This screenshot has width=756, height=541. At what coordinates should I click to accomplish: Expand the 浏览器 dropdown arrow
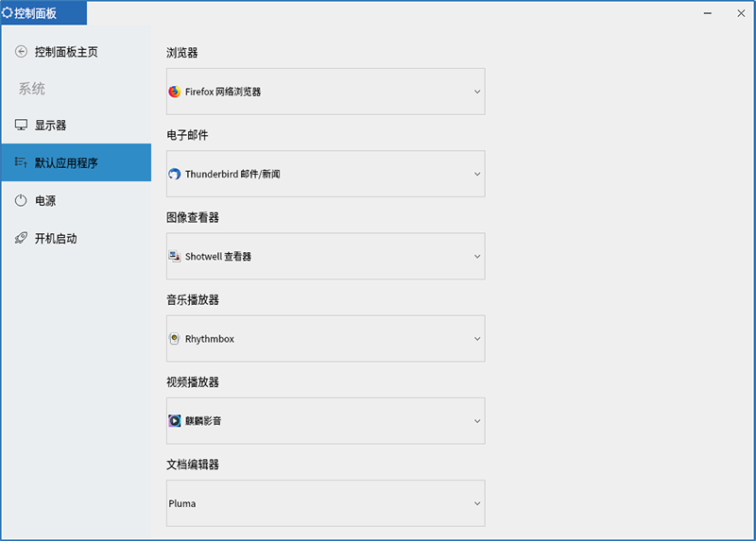point(477,92)
